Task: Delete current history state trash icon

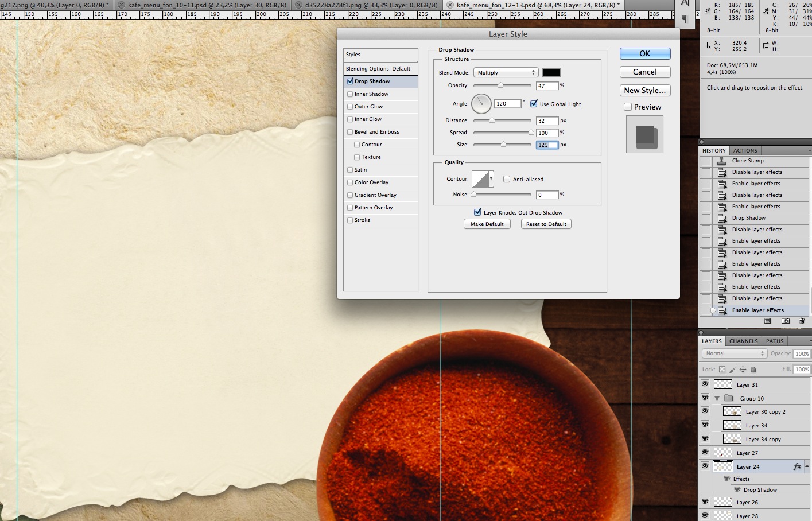Action: click(x=802, y=321)
